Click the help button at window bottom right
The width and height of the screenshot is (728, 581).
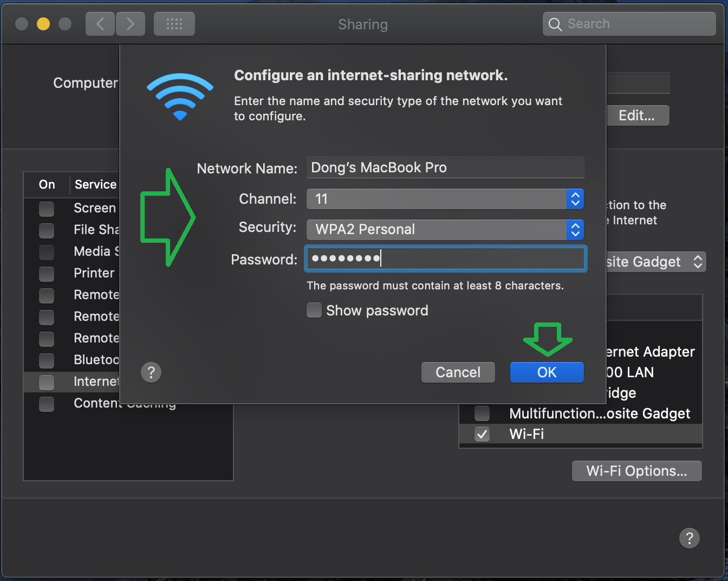point(689,538)
